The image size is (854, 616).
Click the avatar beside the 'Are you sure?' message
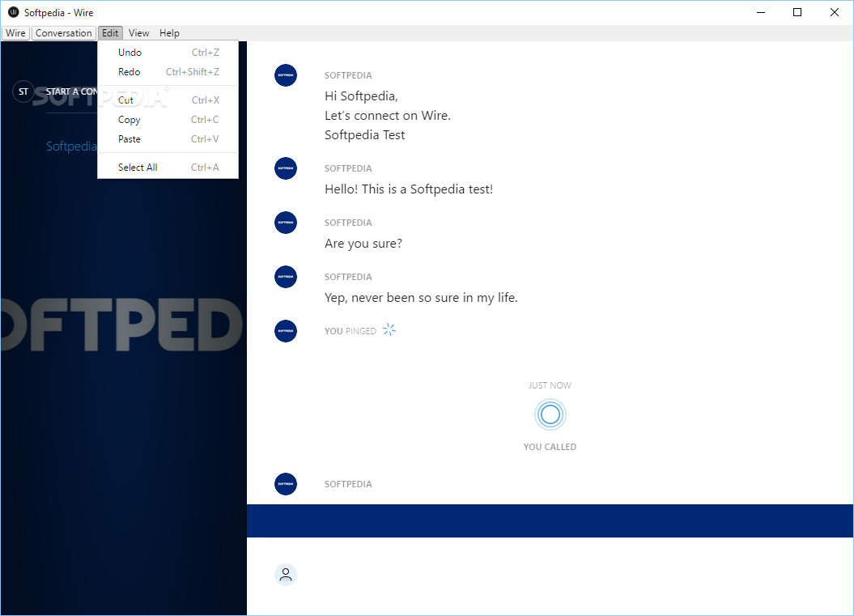[x=286, y=223]
